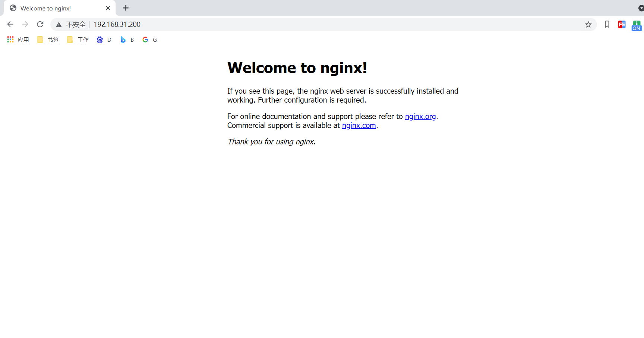The width and height of the screenshot is (644, 338).
Task: Go back to the previous page
Action: 10,24
